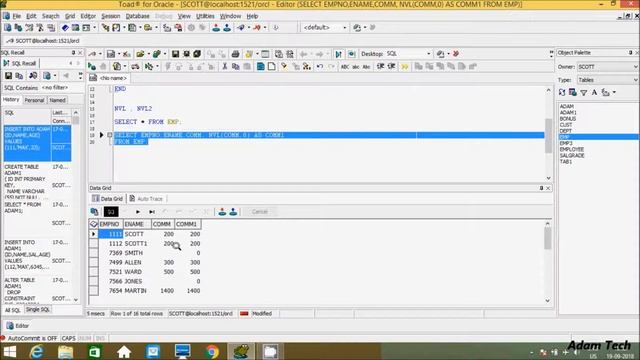Click the Cancel button in data grid toolbar
Image resolution: width=640 pixels, height=360 pixels.
point(260,211)
